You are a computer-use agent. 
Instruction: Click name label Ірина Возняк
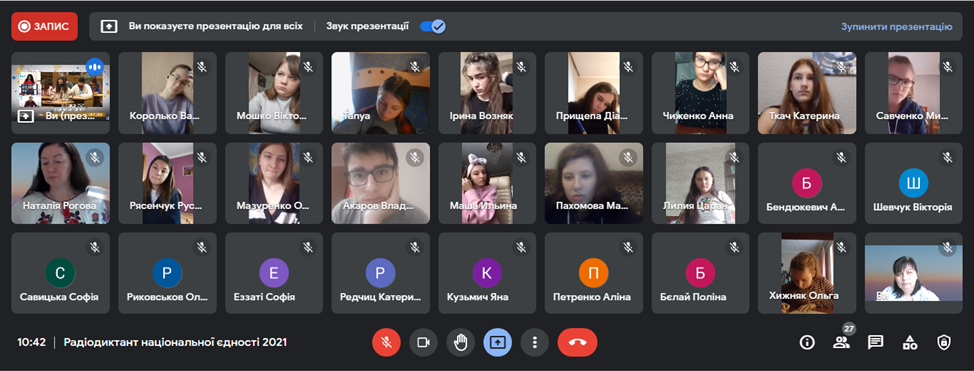click(481, 116)
